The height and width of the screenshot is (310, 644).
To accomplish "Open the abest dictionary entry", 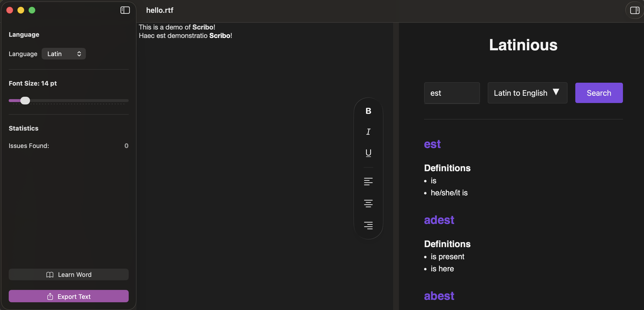I will 439,296.
